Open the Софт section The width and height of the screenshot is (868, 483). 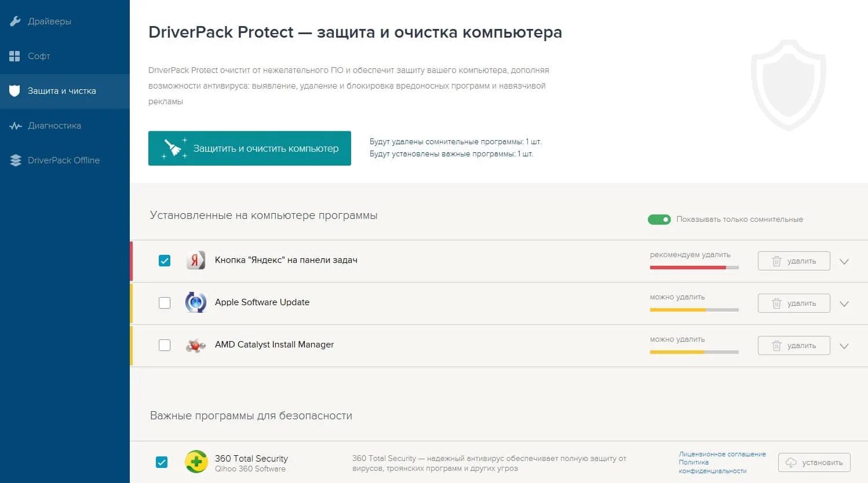tap(65, 56)
